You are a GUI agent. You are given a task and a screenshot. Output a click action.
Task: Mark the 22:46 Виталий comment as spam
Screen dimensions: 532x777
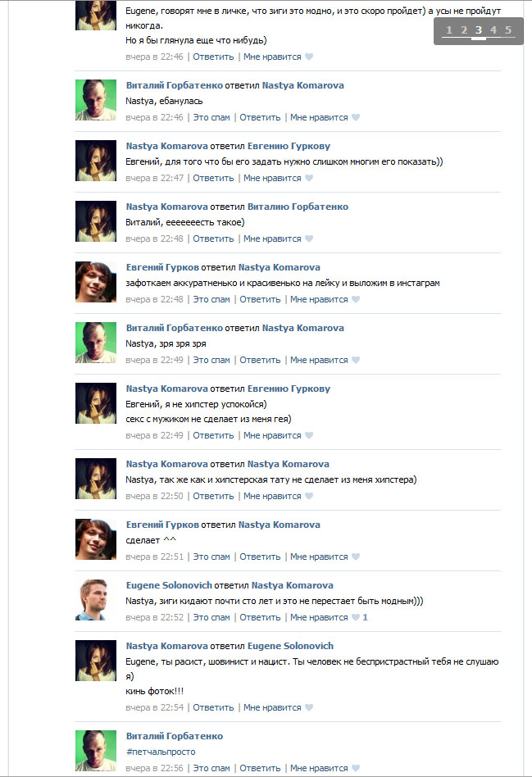coord(211,117)
